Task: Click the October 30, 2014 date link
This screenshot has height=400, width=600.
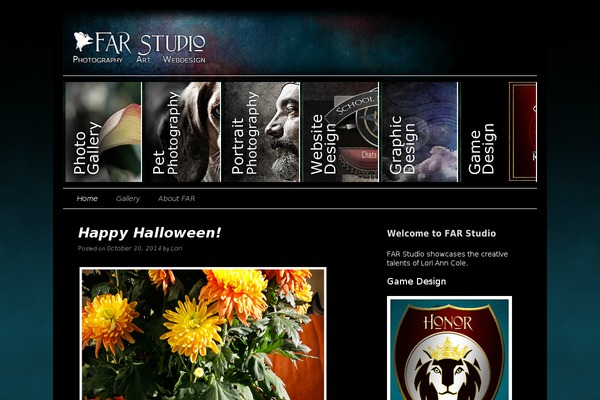Action: pyautogui.click(x=134, y=248)
